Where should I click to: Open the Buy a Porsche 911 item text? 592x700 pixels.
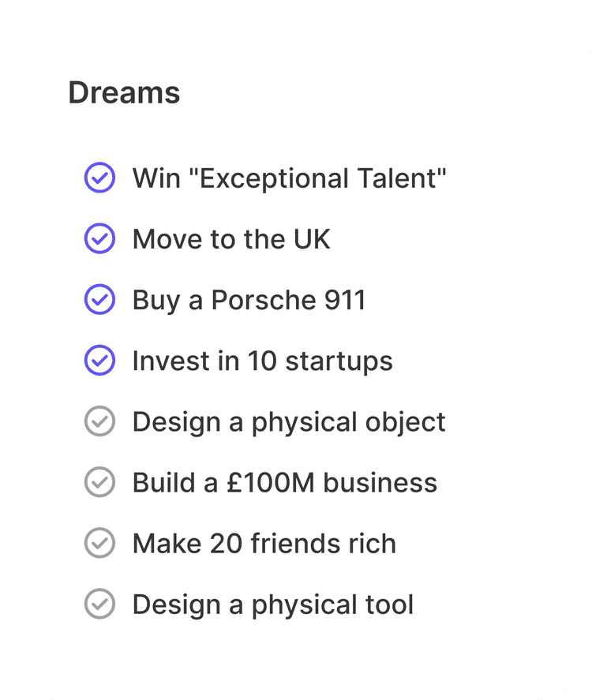(249, 300)
